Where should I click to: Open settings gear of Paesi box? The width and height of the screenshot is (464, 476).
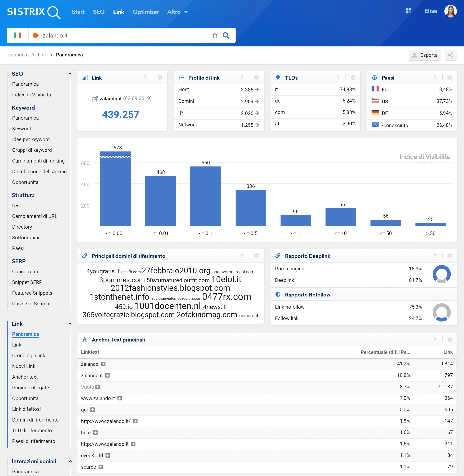[x=450, y=78]
